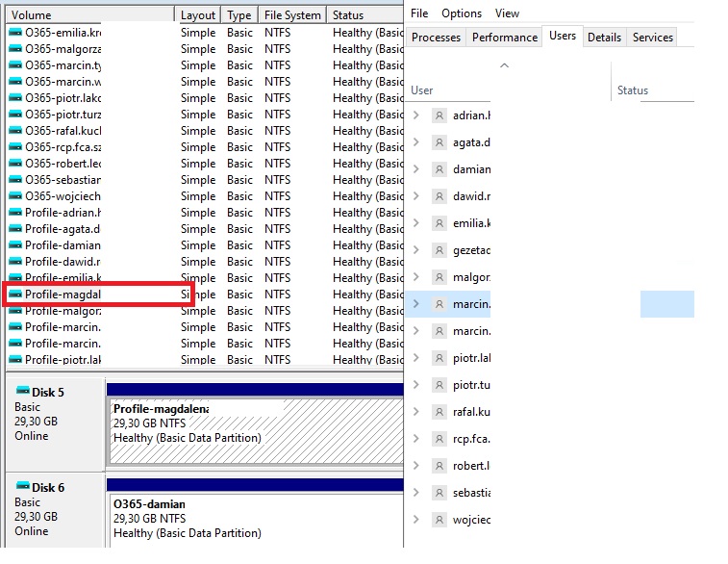
Task: Switch to the Performance tab
Action: click(x=505, y=38)
